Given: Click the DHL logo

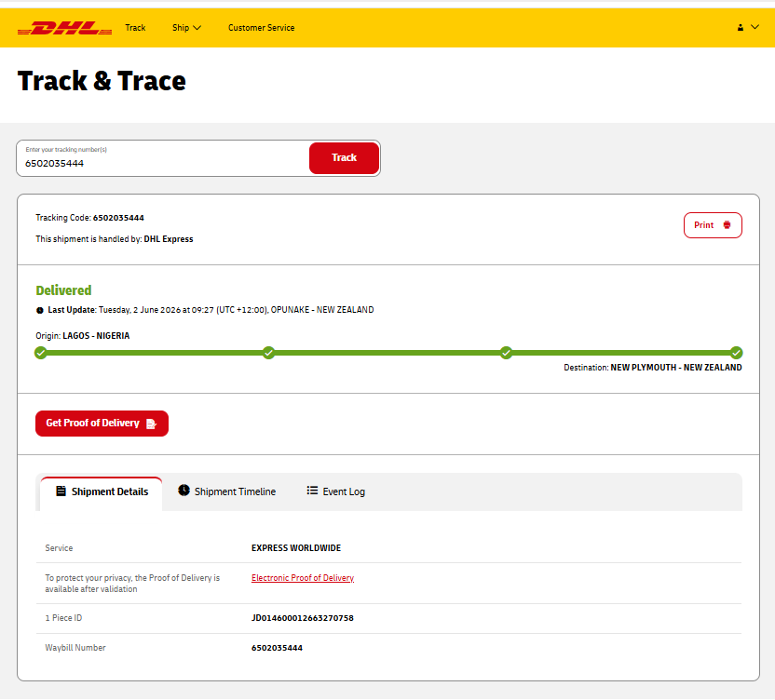Looking at the screenshot, I should [65, 28].
